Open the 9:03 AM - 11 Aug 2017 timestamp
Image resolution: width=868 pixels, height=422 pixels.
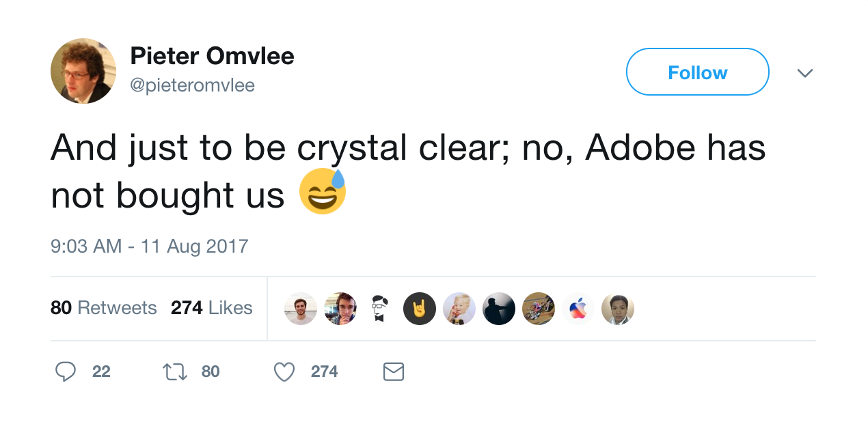(x=149, y=246)
